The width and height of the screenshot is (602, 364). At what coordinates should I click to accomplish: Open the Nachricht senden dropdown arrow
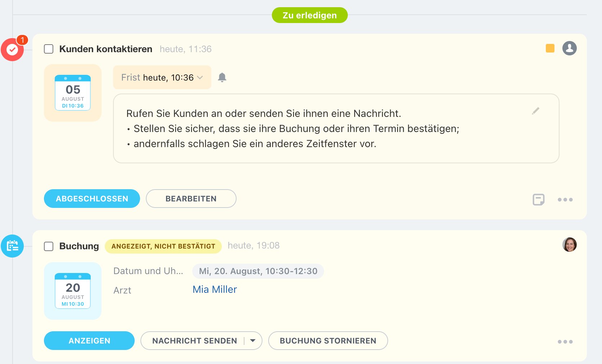point(253,341)
